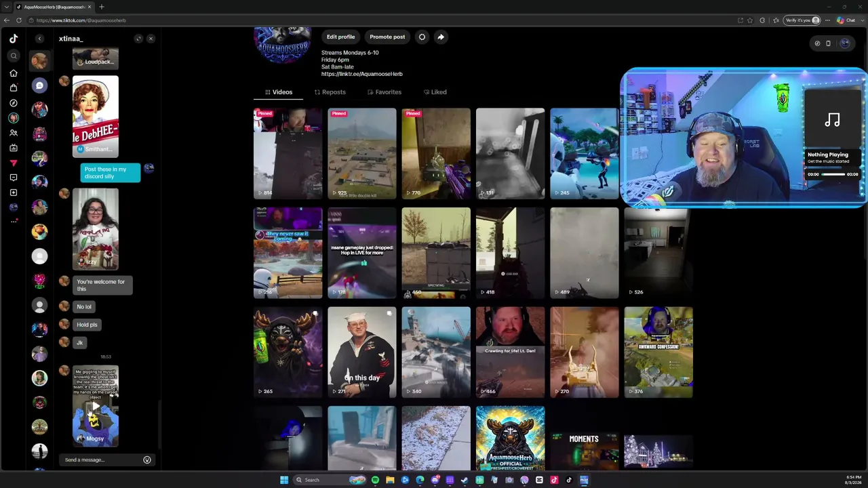Open the moose mascot video with 265 views
Viewport: 868px width, 488px height.
(x=288, y=352)
